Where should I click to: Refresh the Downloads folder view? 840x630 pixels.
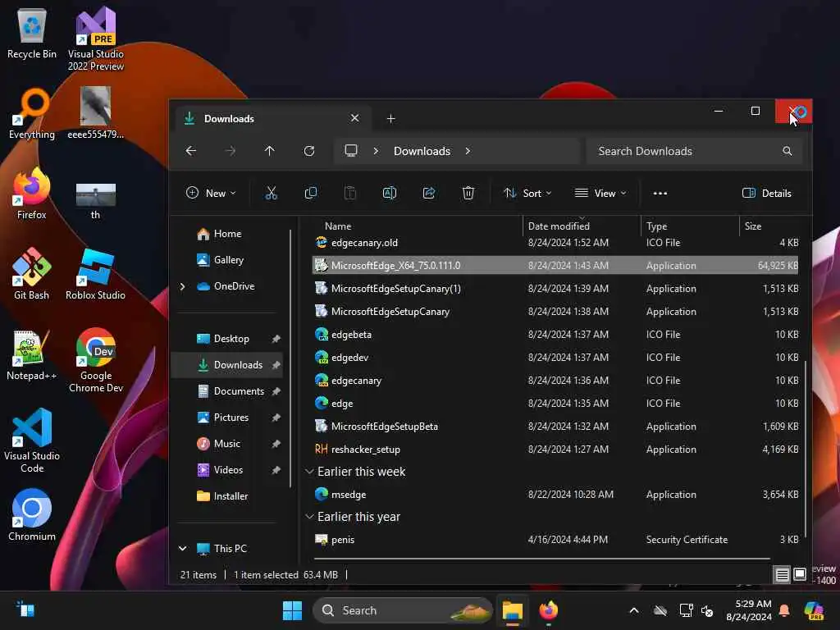(309, 151)
